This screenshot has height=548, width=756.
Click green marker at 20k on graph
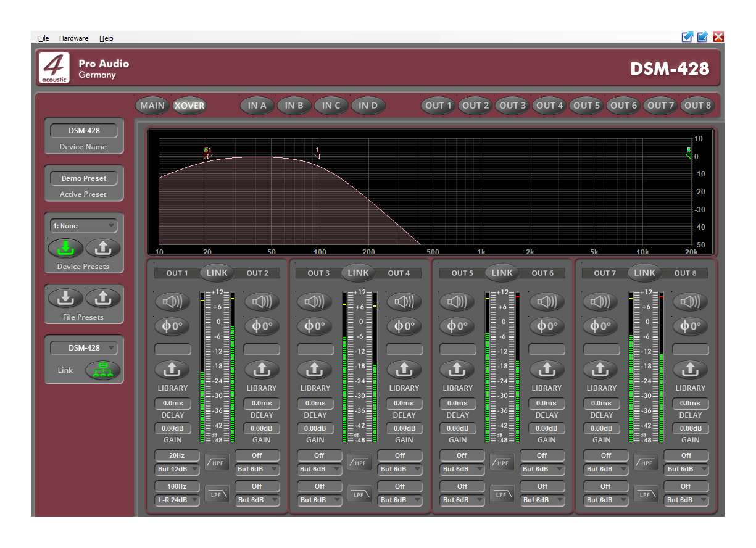(689, 154)
